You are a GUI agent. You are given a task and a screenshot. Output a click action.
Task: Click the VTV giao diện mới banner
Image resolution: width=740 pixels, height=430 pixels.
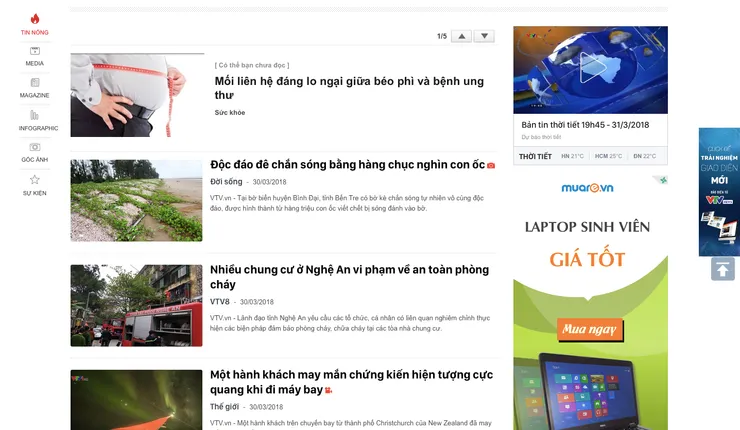719,192
